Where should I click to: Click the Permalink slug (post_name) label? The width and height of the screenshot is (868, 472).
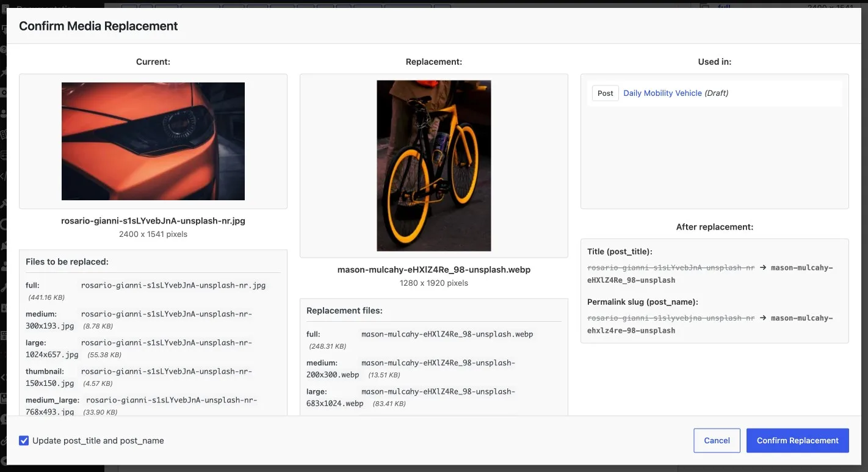(642, 302)
